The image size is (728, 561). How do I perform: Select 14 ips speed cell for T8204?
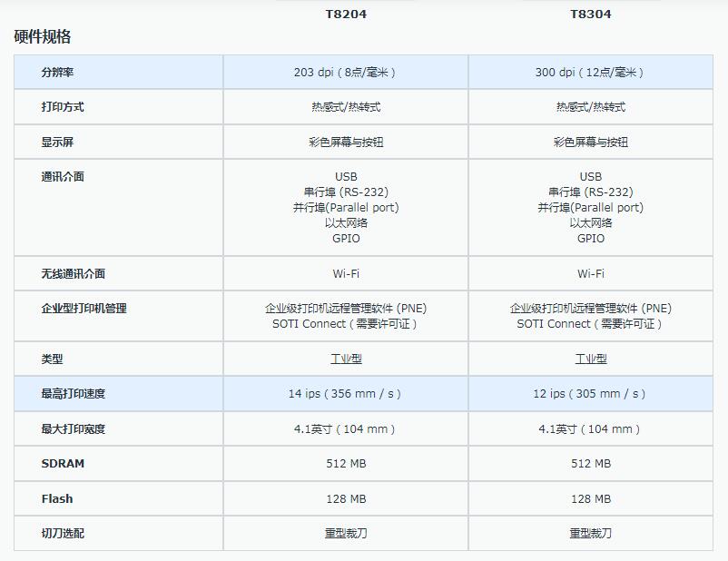click(x=345, y=393)
